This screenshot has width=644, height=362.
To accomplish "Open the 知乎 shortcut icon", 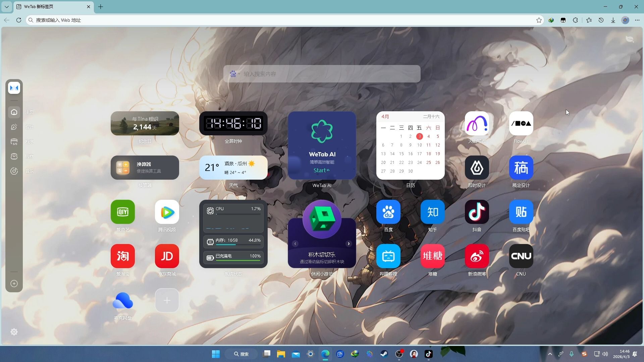I will tap(433, 212).
